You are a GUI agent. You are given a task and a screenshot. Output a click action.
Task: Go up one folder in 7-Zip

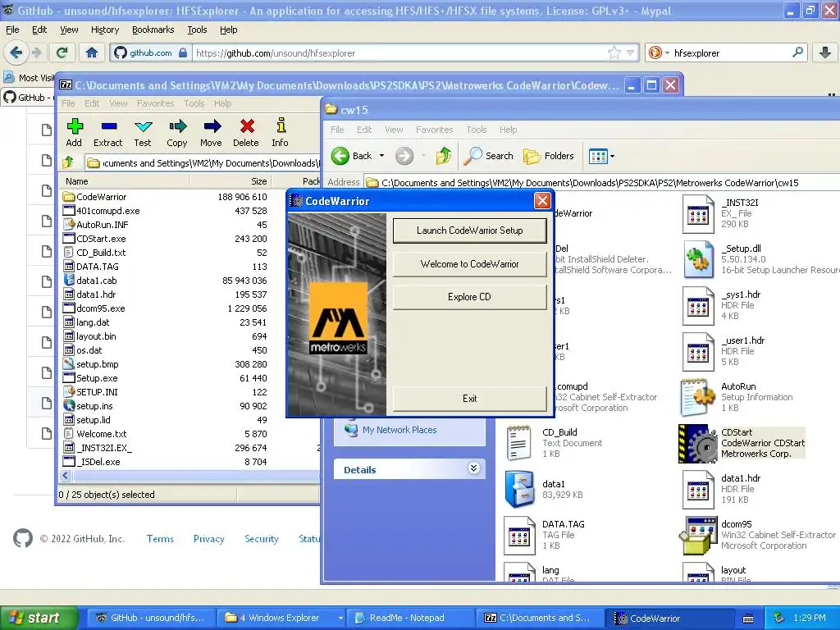[x=68, y=162]
